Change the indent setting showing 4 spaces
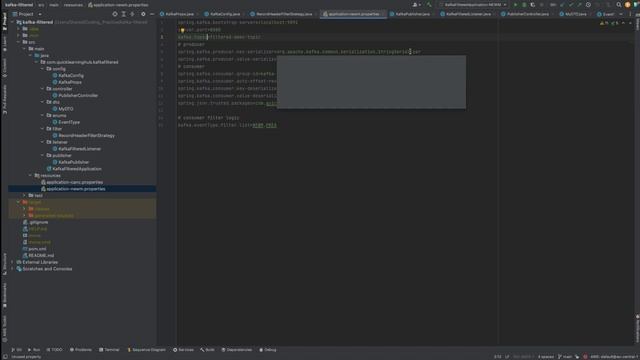640x360 pixels. point(546,357)
